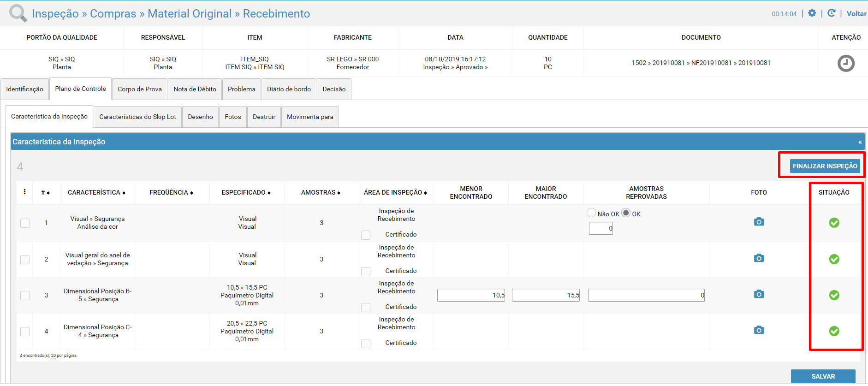The image size is (868, 386).
Task: Click the magnifier icon beside Inspeção title
Action: click(x=18, y=13)
